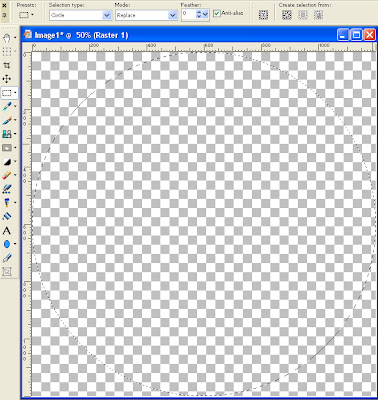This screenshot has width=378, height=400.
Task: Expand the Selection tool flyout arrow
Action: pos(15,93)
